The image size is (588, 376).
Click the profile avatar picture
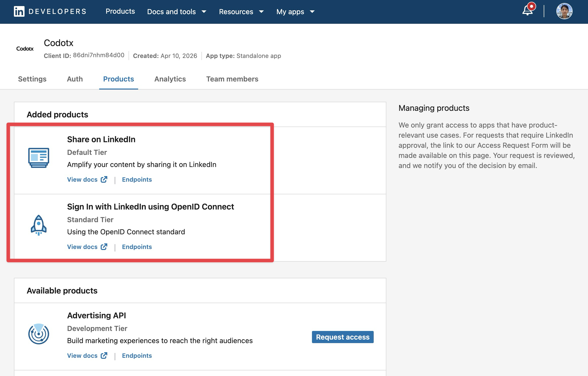(564, 11)
